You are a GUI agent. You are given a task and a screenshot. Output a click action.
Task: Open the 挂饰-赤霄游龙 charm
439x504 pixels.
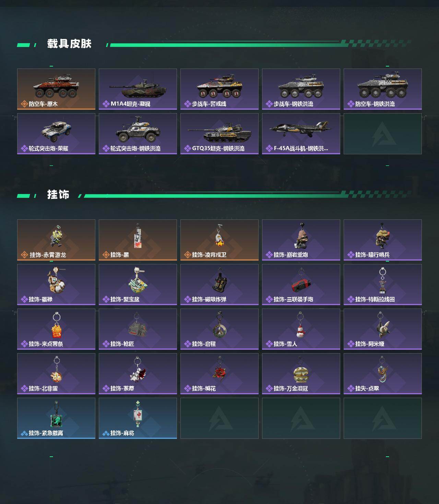[x=56, y=240]
